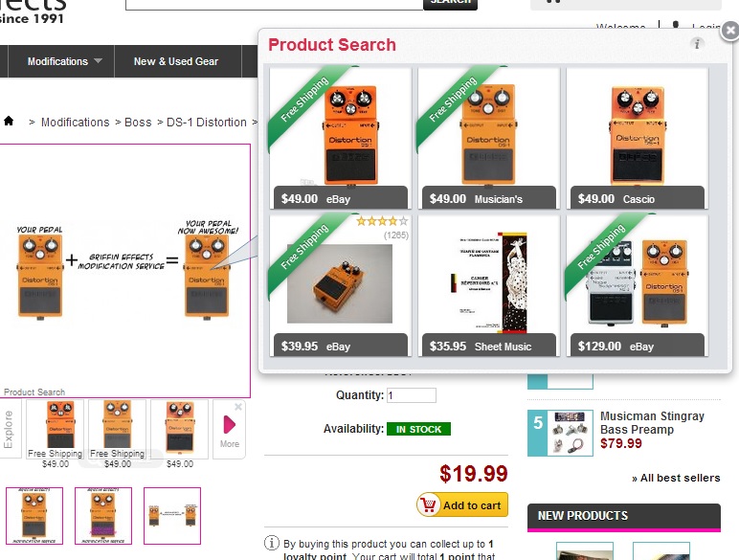Open the Explore side tab

click(10, 429)
